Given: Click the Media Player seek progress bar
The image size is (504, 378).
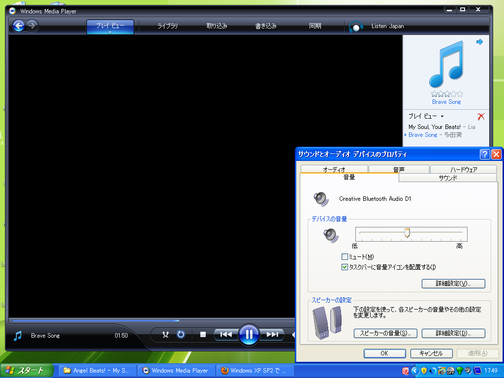Looking at the screenshot, I should pyautogui.click(x=152, y=321).
